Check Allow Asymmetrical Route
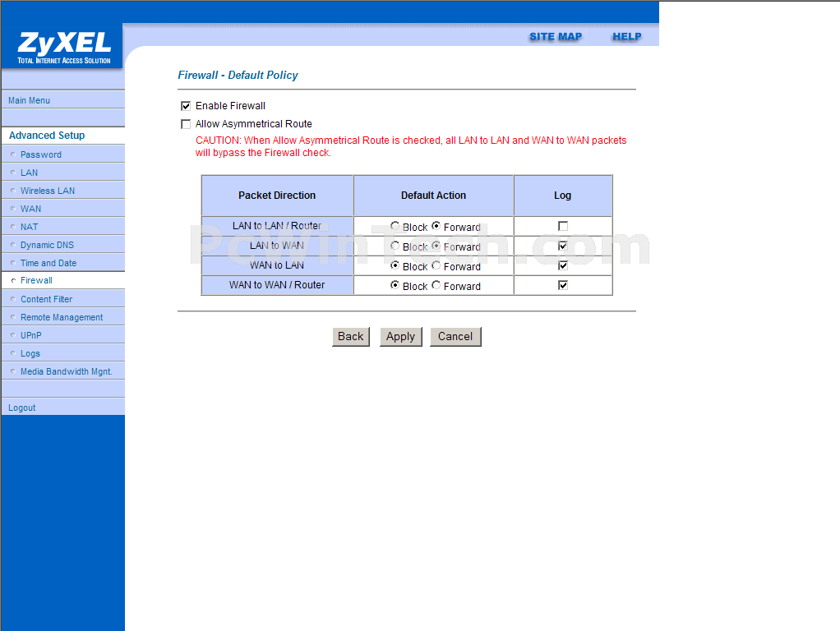840x631 pixels. coord(186,124)
